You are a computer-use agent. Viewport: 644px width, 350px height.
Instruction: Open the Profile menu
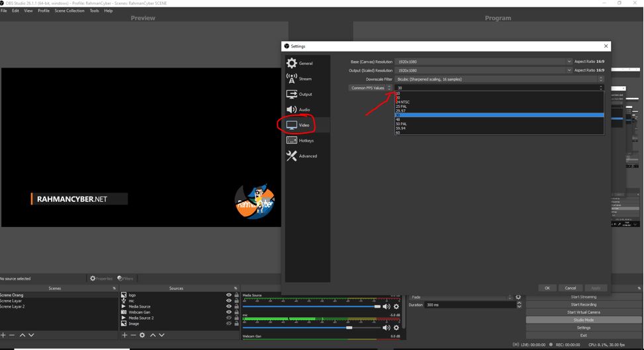pyautogui.click(x=44, y=11)
